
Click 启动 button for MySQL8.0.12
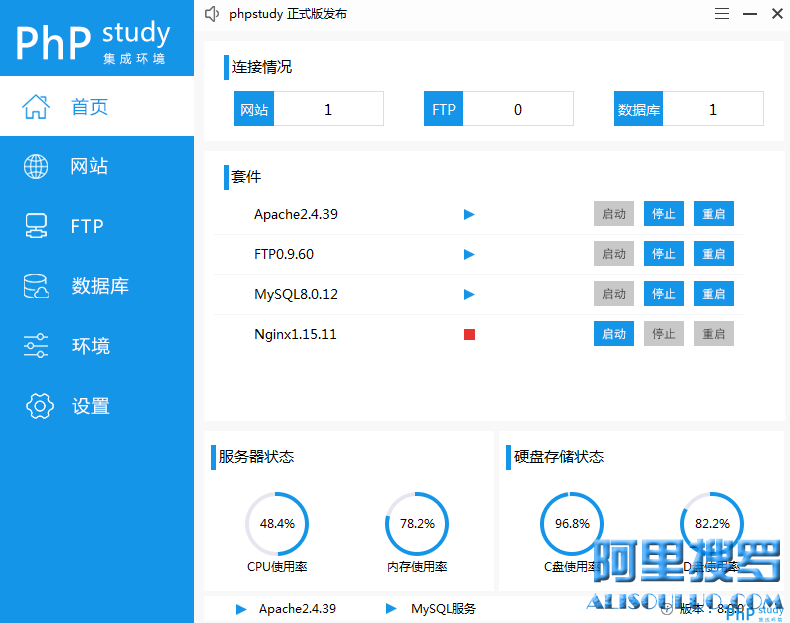pyautogui.click(x=614, y=294)
